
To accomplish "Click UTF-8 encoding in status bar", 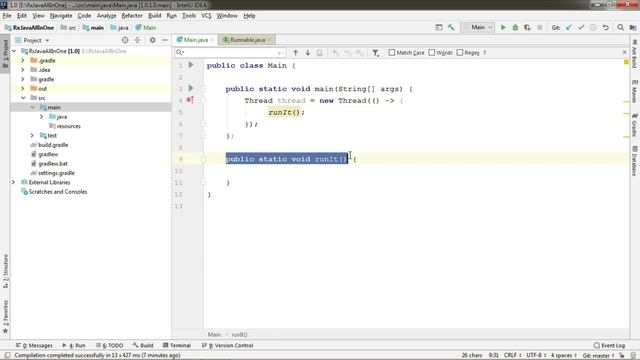I will point(536,356).
